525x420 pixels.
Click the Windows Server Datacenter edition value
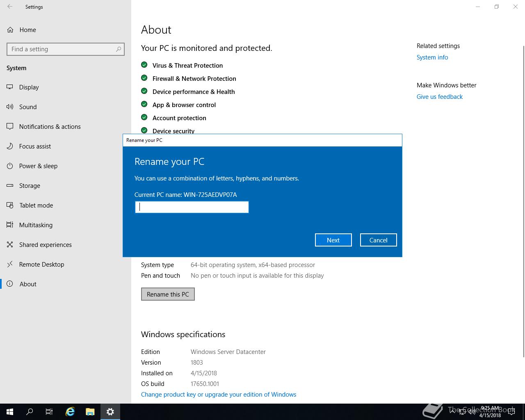click(228, 352)
